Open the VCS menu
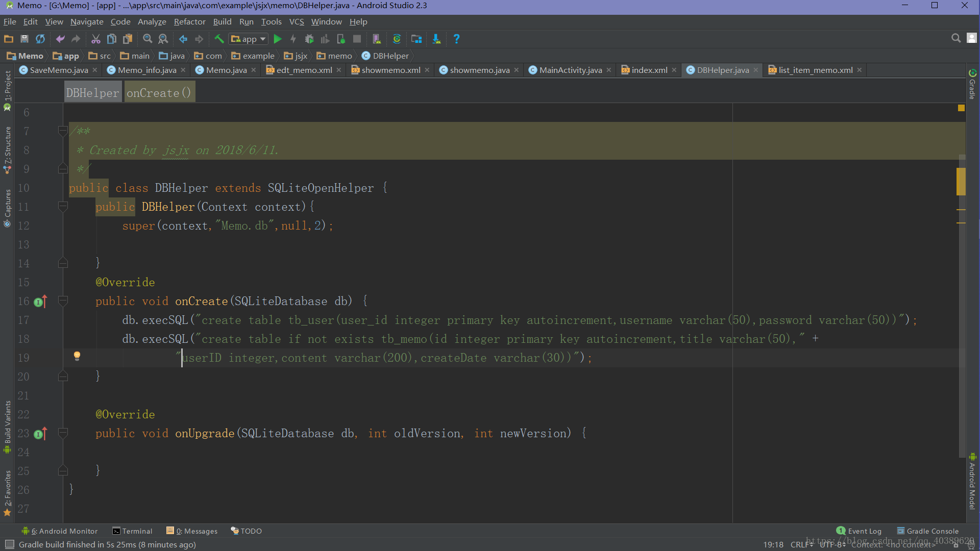Viewport: 980px width, 551px height. [297, 21]
